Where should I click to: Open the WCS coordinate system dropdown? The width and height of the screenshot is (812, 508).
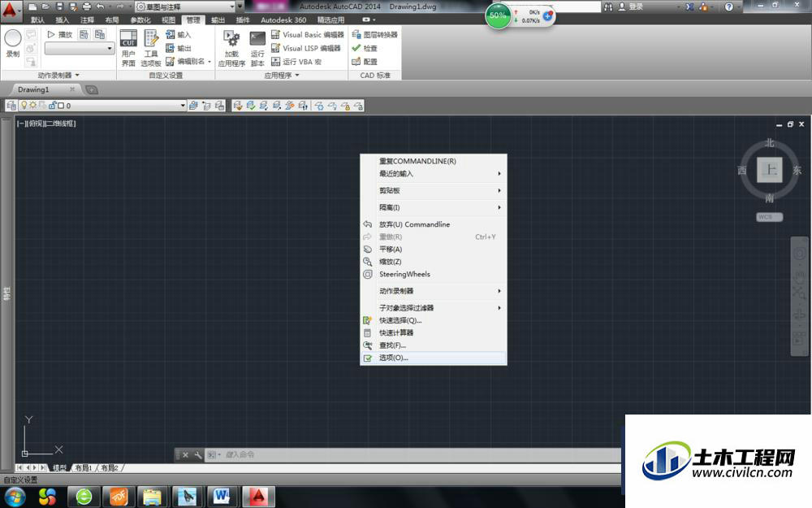(x=769, y=217)
